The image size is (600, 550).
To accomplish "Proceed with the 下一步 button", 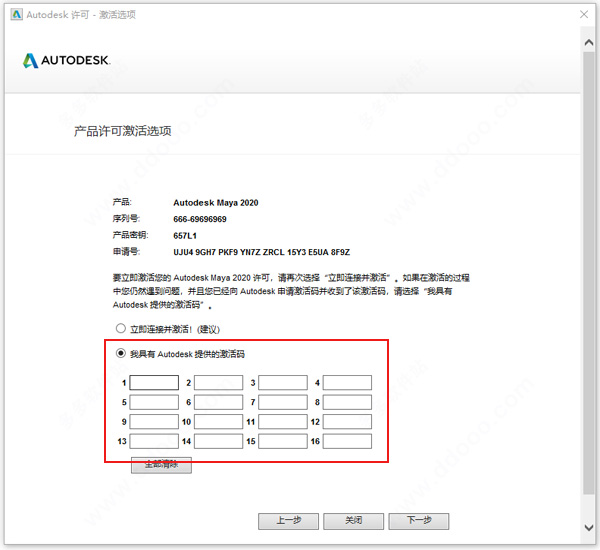I will tap(419, 521).
